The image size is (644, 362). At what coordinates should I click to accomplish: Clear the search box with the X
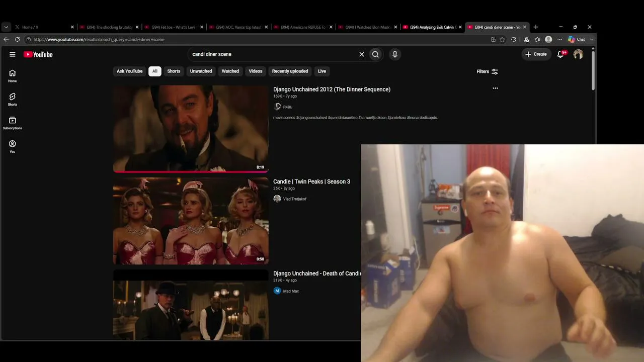361,54
